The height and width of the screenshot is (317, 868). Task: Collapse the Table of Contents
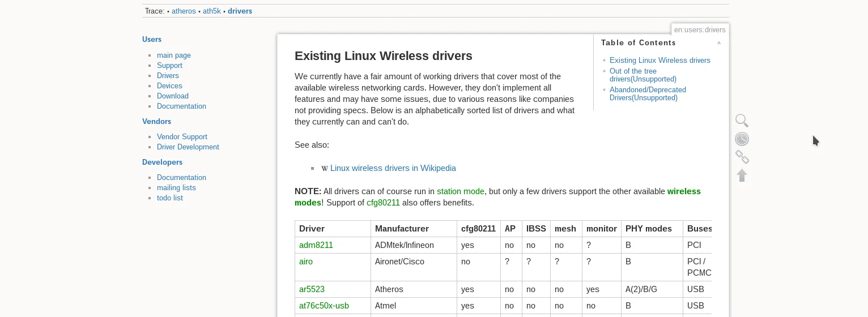pos(718,43)
